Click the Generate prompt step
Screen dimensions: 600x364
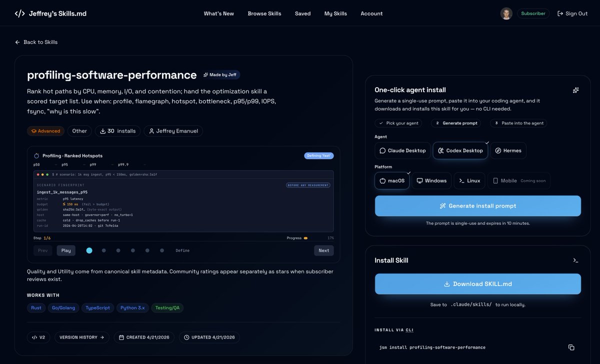pyautogui.click(x=456, y=123)
